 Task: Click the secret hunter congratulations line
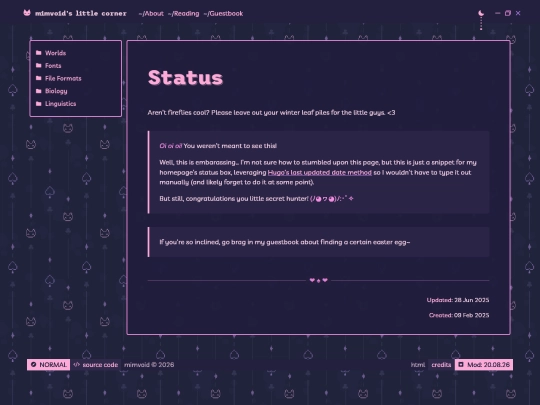257,199
